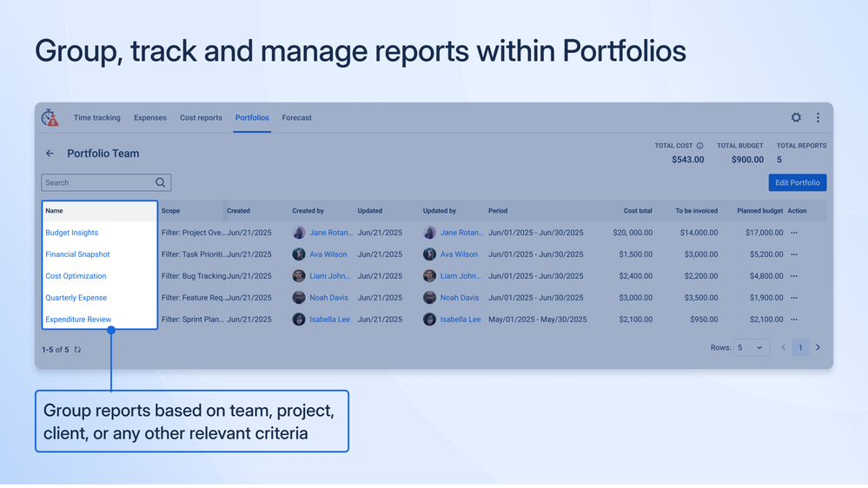Open the Financial Snapshot report

[77, 254]
